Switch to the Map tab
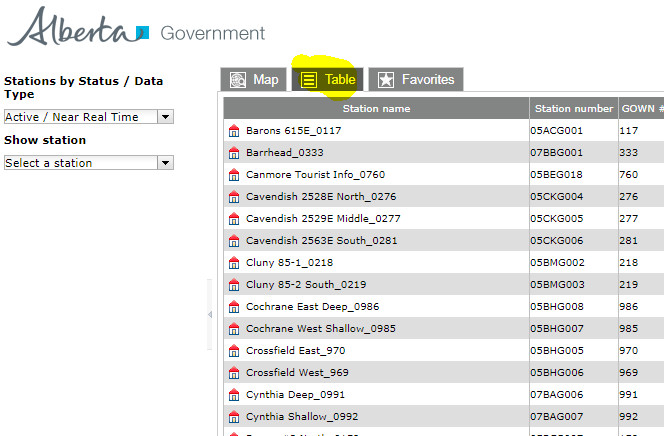 point(254,80)
